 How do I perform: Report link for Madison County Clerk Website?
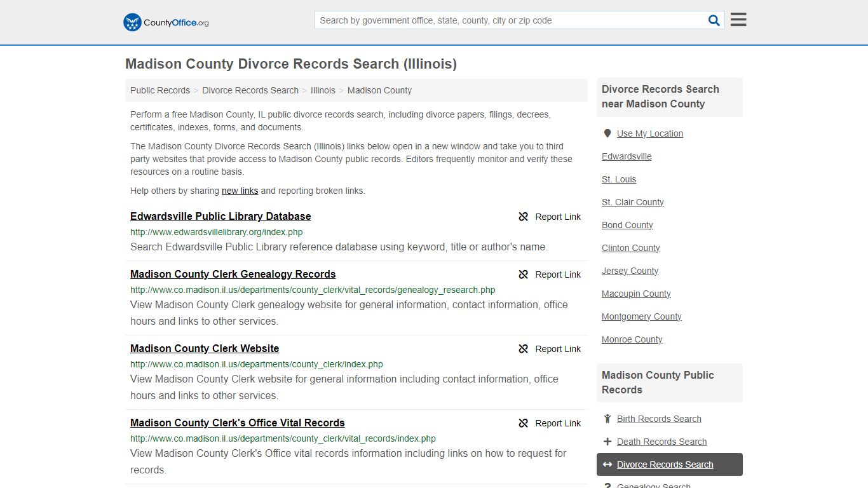point(550,349)
